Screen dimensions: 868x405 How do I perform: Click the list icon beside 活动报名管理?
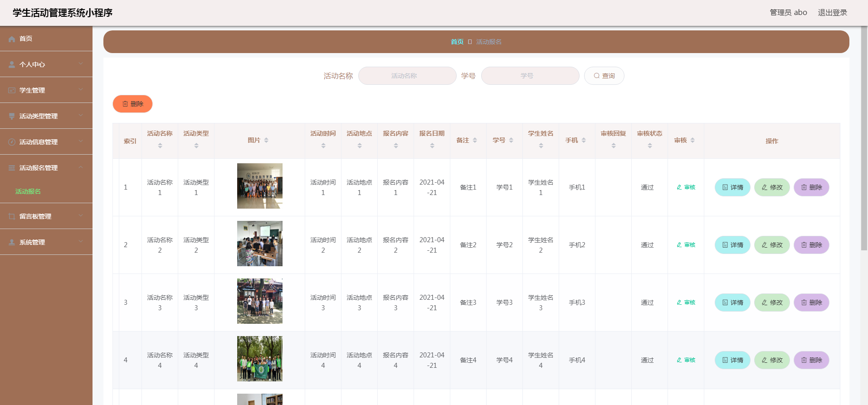tap(12, 168)
